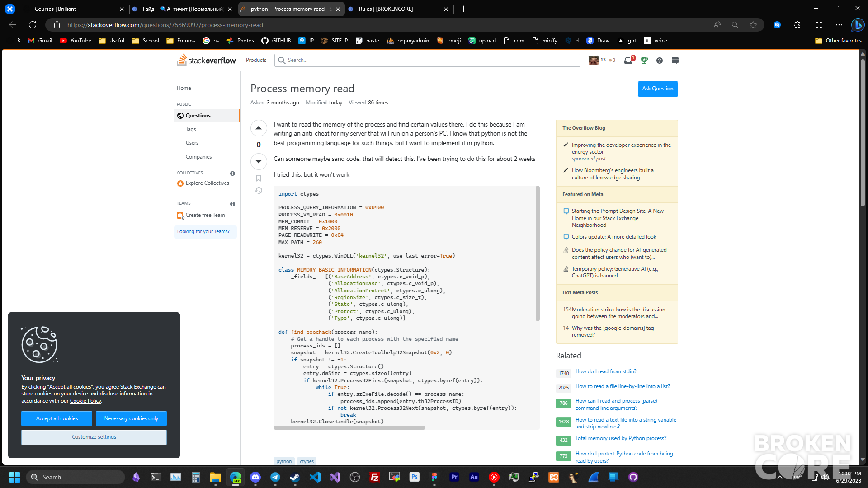Open the inbox icon with notification badge
Viewport: 868px width, 488px height.
[629, 60]
